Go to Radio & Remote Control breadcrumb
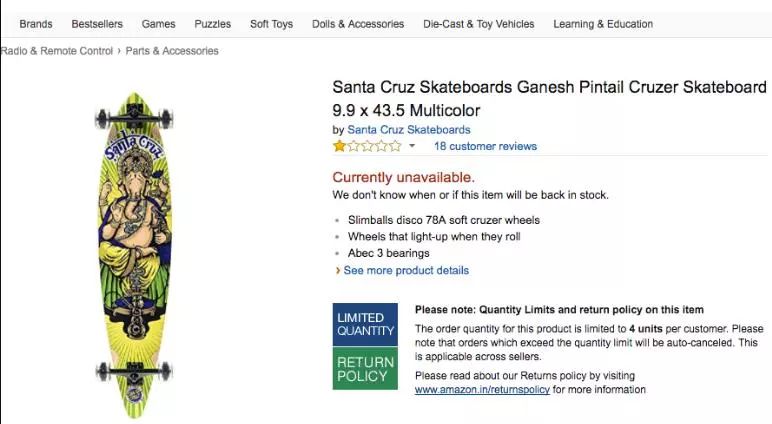 tap(57, 51)
